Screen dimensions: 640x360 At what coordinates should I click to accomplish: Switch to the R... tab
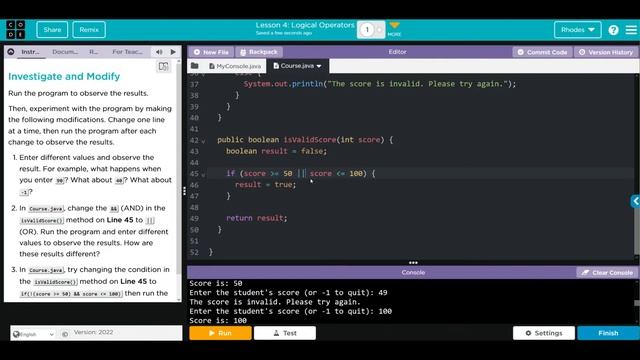[93, 52]
